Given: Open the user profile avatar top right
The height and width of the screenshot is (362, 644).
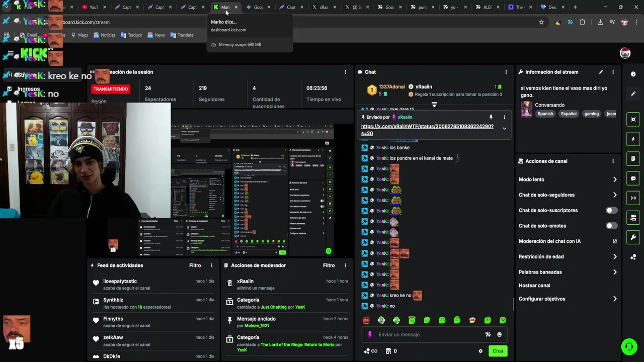Looking at the screenshot, I should point(625,53).
